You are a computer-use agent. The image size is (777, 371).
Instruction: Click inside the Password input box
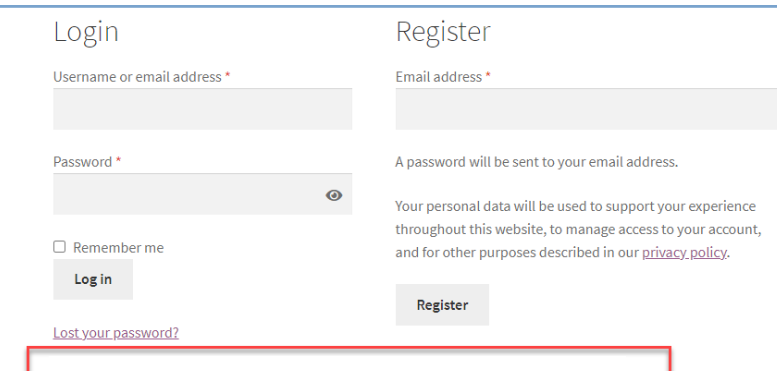pos(203,194)
